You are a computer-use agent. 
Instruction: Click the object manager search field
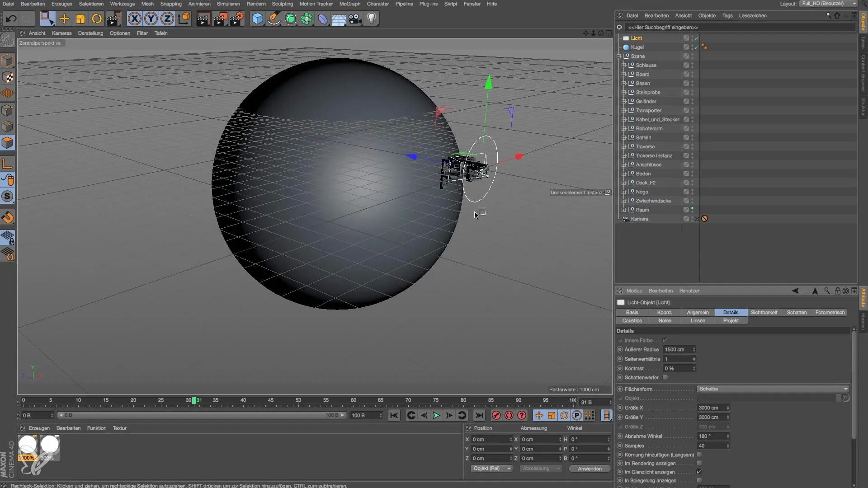coord(740,27)
